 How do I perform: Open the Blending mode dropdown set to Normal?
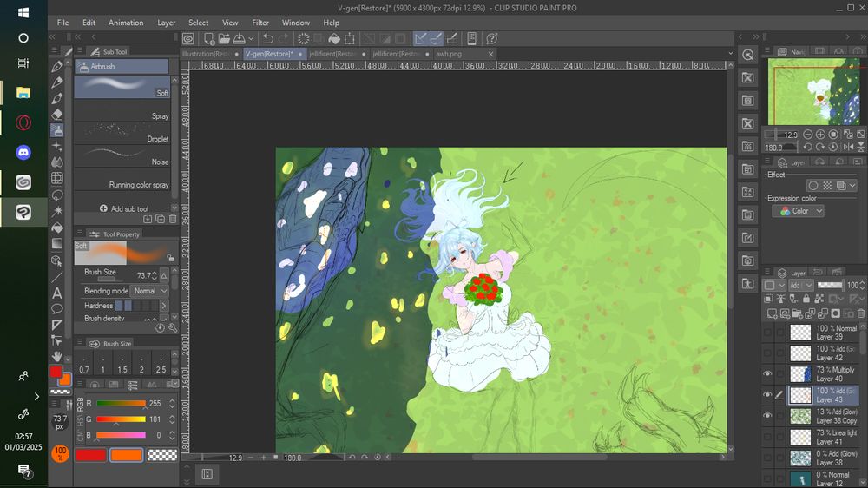(145, 291)
